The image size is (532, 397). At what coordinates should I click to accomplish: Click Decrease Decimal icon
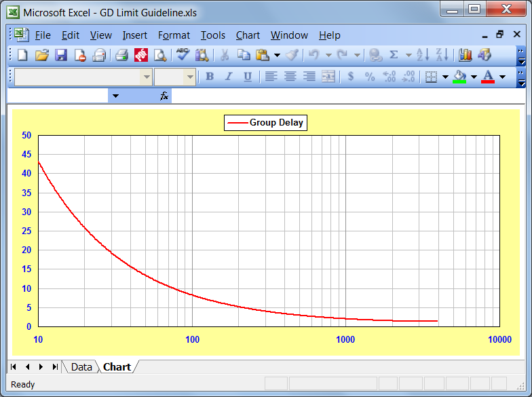(x=408, y=77)
